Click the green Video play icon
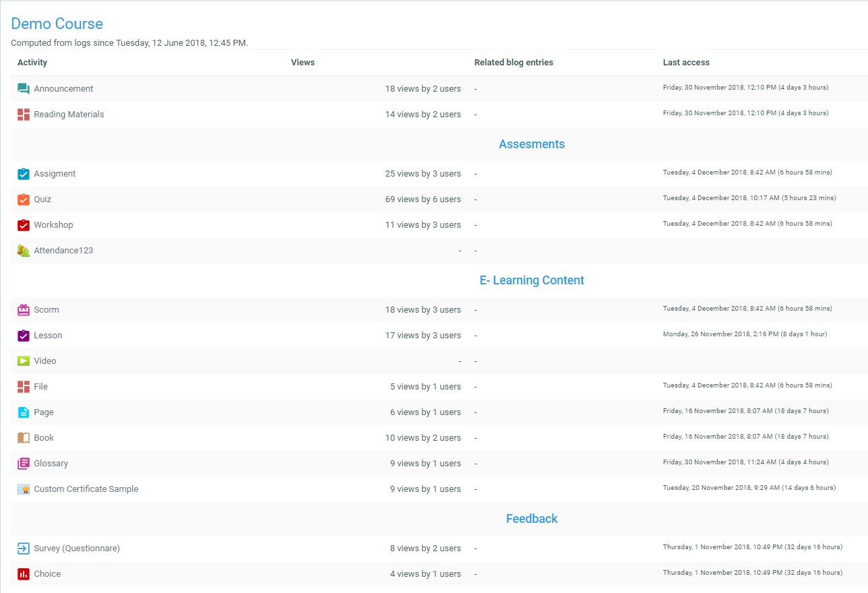 [x=24, y=361]
